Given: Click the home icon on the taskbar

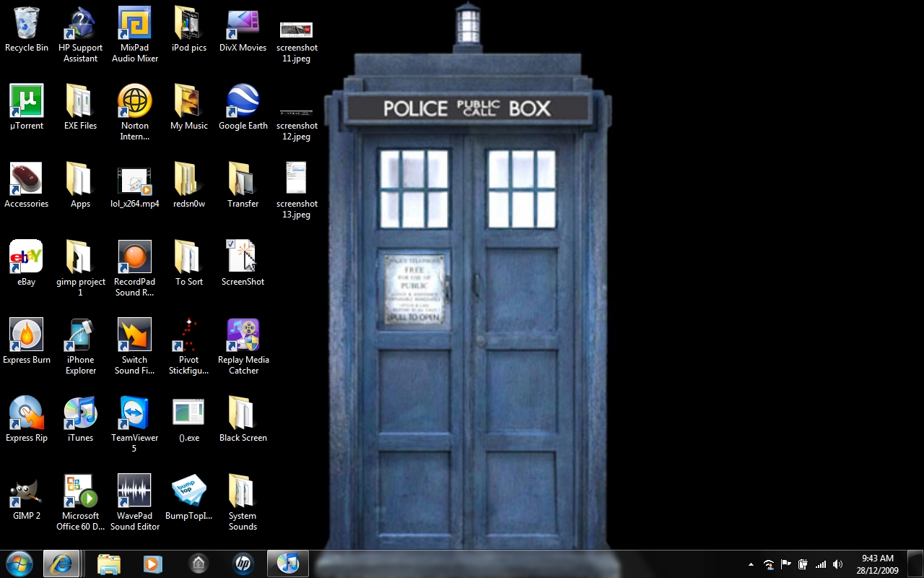Looking at the screenshot, I should click(198, 564).
